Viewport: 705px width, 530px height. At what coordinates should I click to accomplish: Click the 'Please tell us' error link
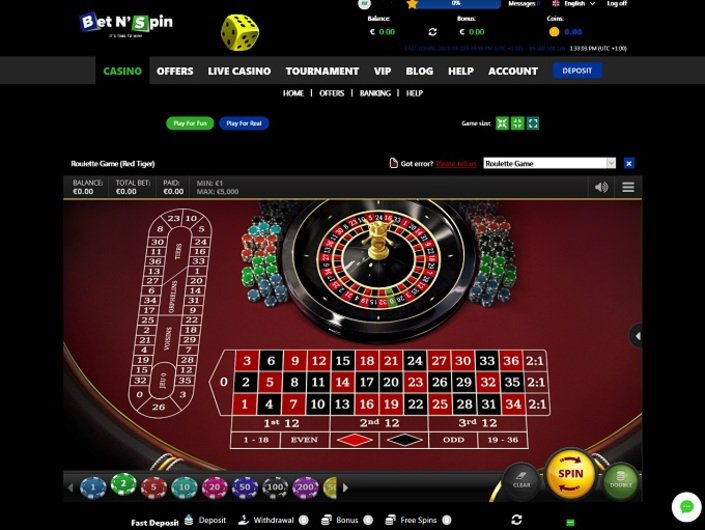click(x=456, y=164)
